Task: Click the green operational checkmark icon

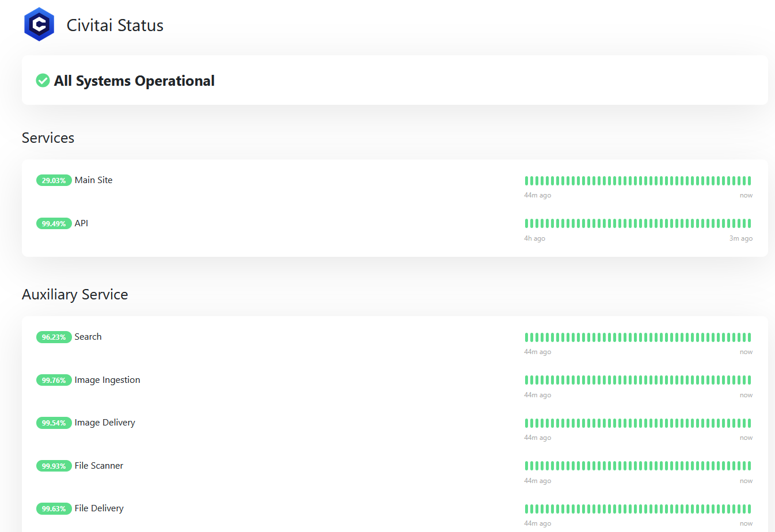Action: click(43, 81)
